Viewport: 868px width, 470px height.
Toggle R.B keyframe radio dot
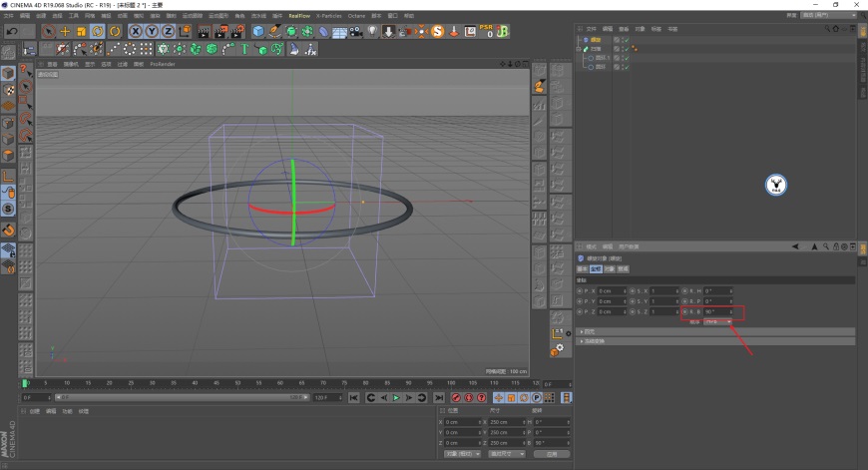click(684, 312)
